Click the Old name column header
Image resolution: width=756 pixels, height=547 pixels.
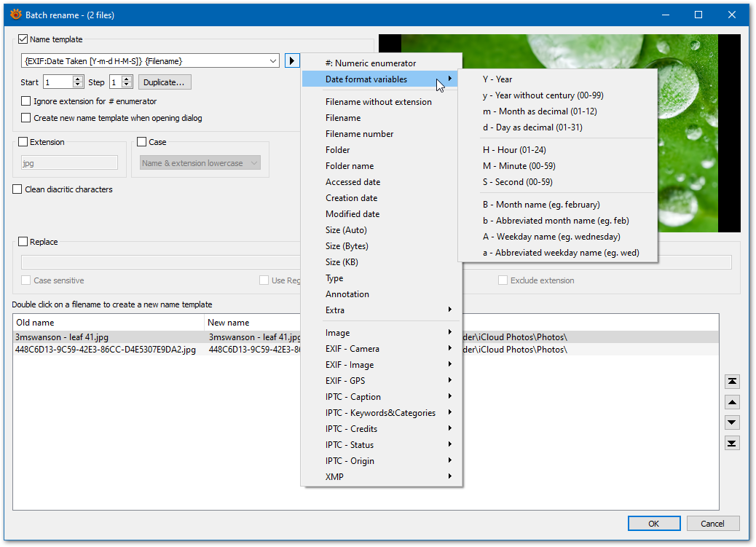coord(35,323)
